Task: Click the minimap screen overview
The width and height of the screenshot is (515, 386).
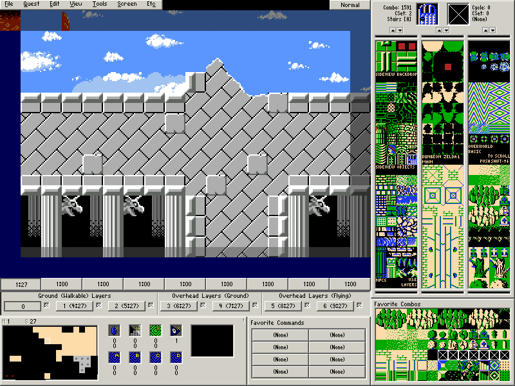Action: pos(50,353)
